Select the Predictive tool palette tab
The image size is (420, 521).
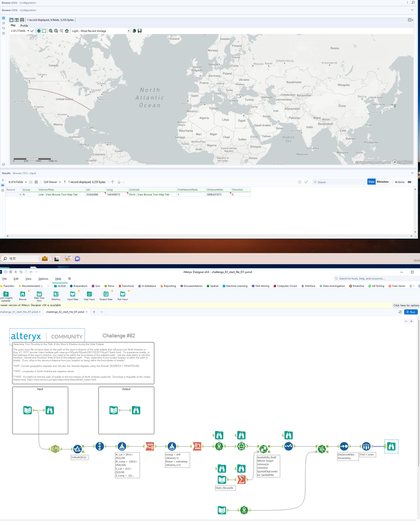coord(356,286)
